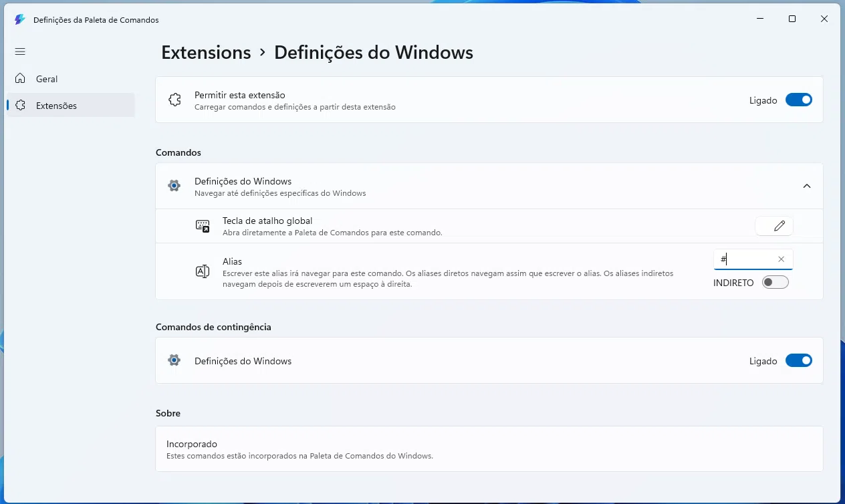Click the Definições do Windows breadcrumb title
845x504 pixels.
[374, 52]
